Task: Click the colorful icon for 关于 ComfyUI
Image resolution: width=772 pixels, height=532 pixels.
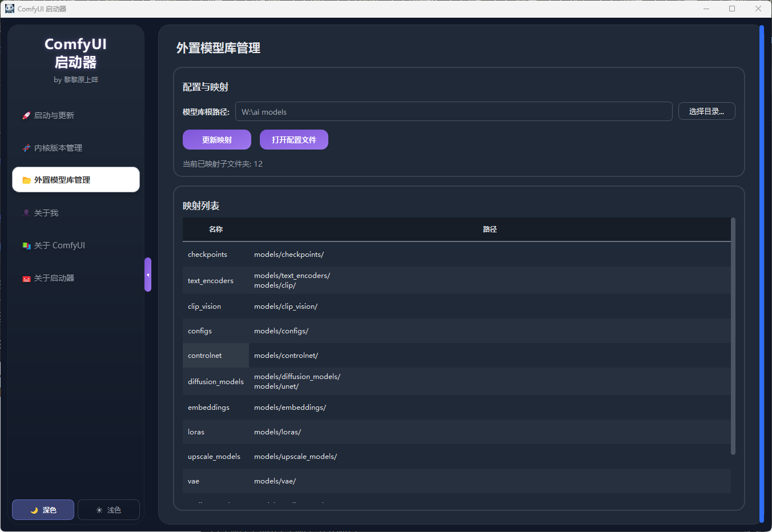Action: tap(26, 245)
